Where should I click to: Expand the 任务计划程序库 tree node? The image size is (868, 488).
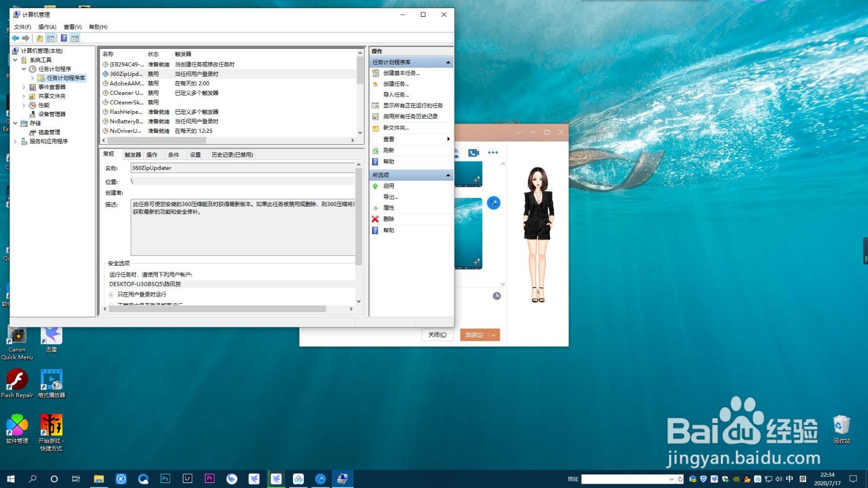tap(33, 78)
